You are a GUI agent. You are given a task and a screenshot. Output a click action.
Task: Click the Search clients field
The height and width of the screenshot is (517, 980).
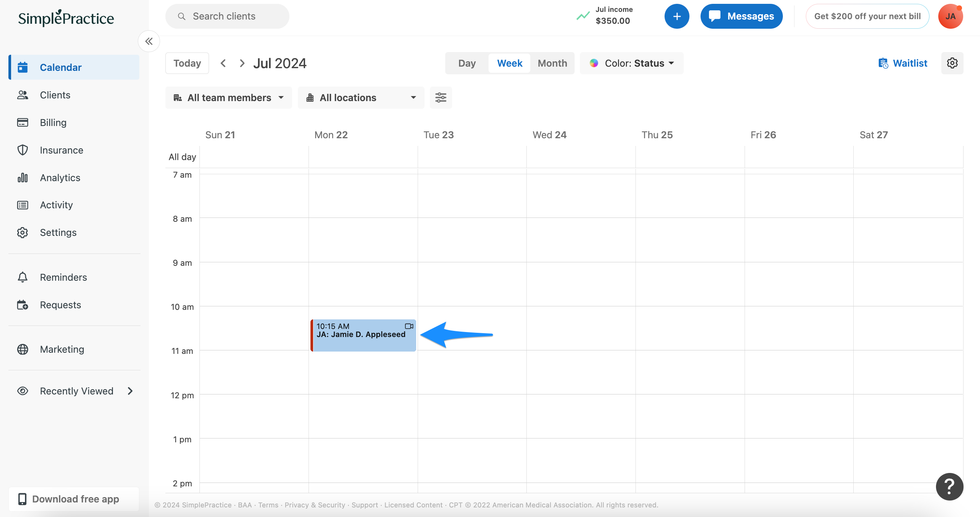point(227,16)
